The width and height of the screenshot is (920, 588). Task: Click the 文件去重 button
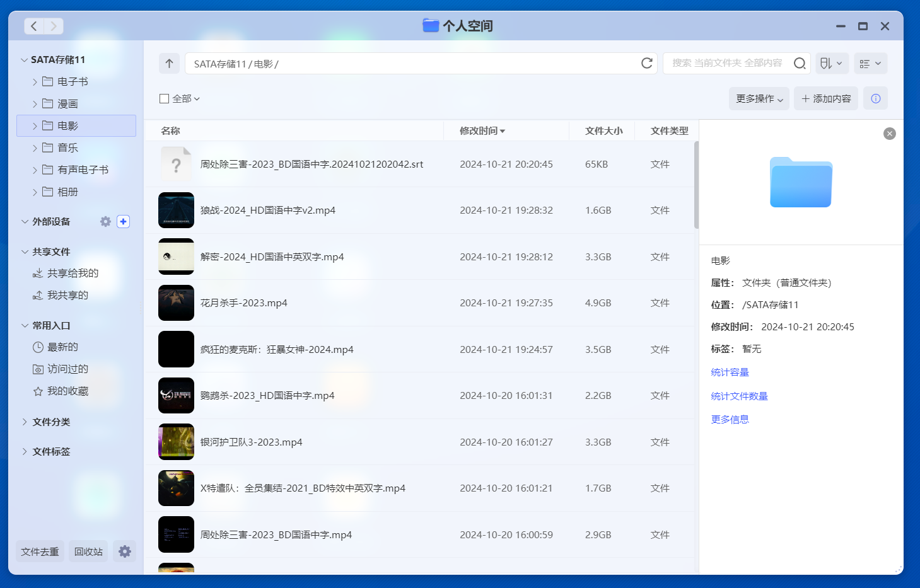(x=40, y=551)
